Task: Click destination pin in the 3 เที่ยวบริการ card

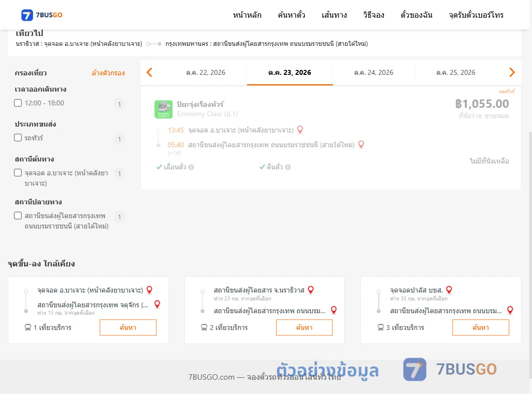Action: 510,310
